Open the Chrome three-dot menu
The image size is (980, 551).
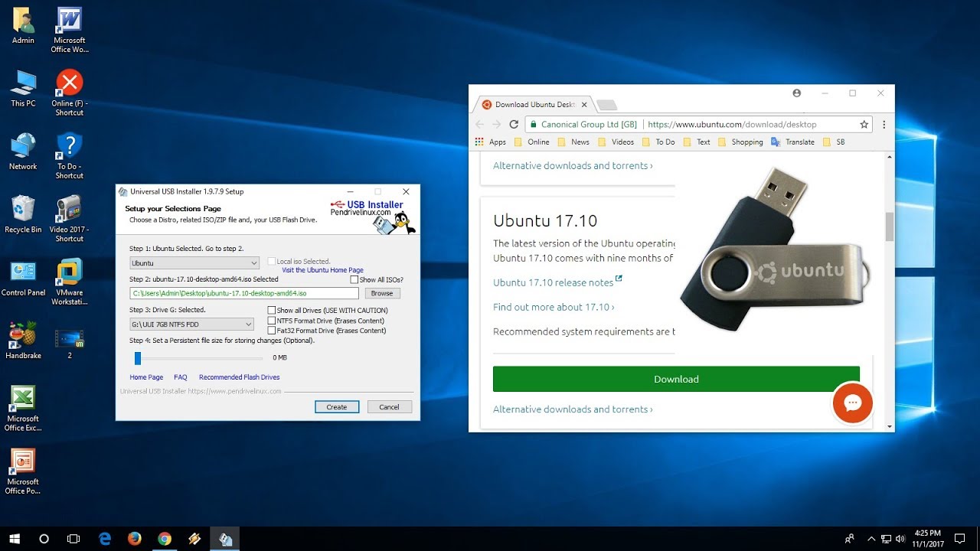click(884, 124)
